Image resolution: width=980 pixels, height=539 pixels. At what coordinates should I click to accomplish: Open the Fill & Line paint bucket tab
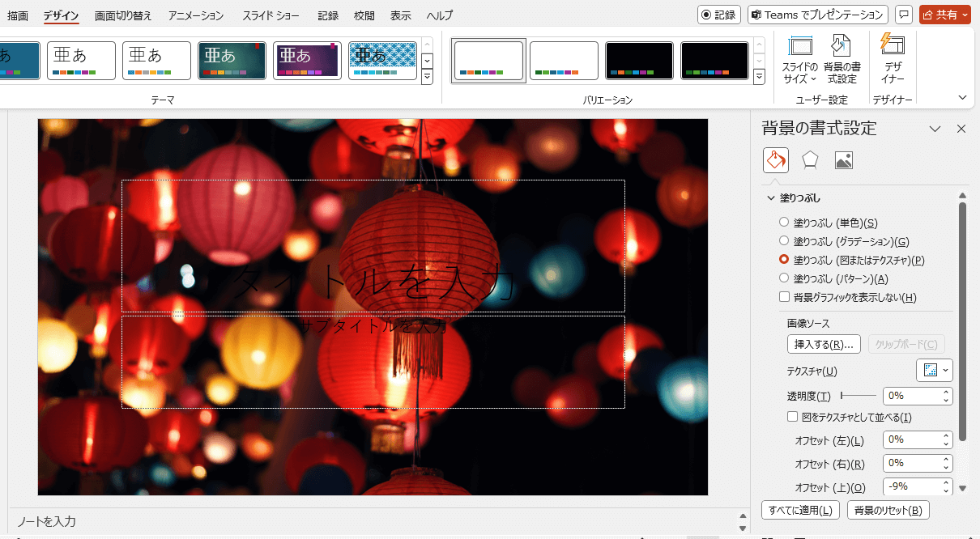[x=776, y=160]
